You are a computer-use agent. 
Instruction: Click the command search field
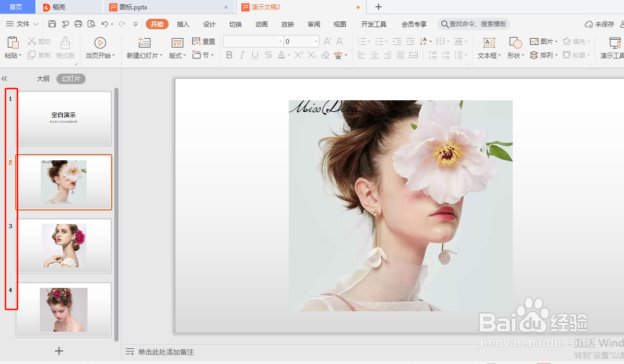click(474, 24)
